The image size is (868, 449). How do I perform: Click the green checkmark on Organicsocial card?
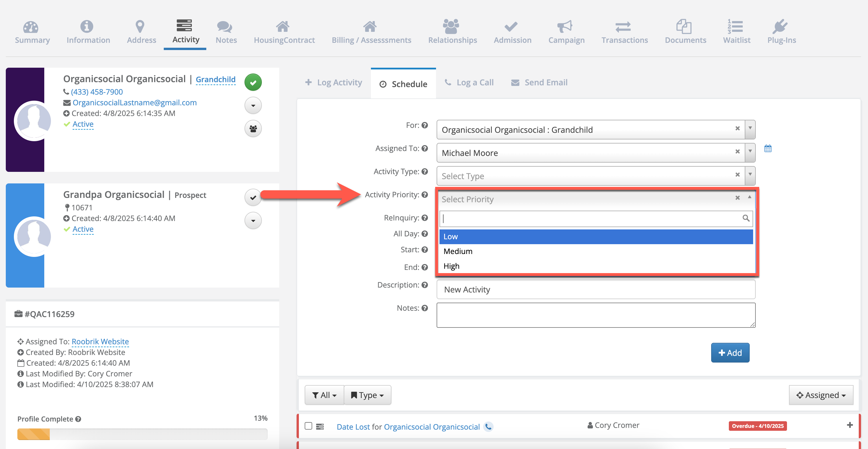253,82
